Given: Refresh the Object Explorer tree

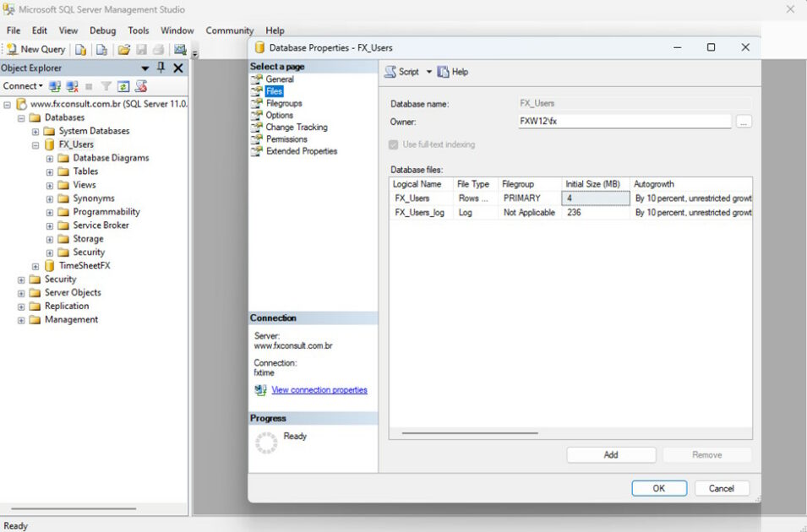Looking at the screenshot, I should pyautogui.click(x=123, y=86).
